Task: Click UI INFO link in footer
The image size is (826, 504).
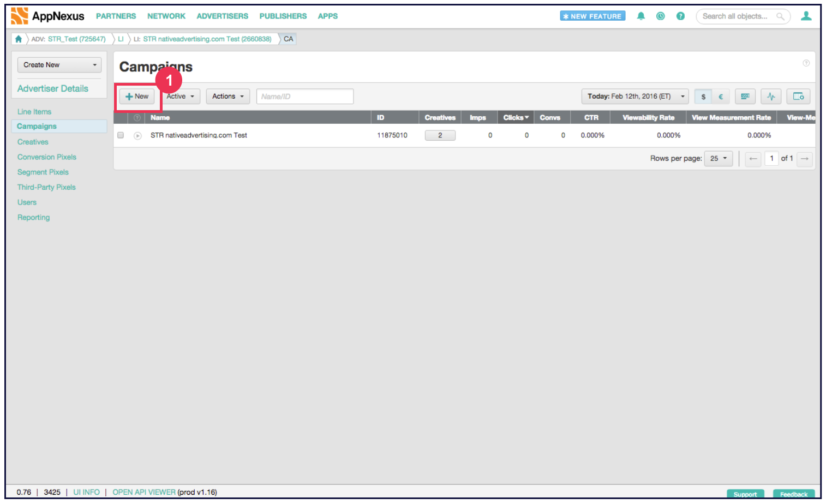Action: (87, 492)
